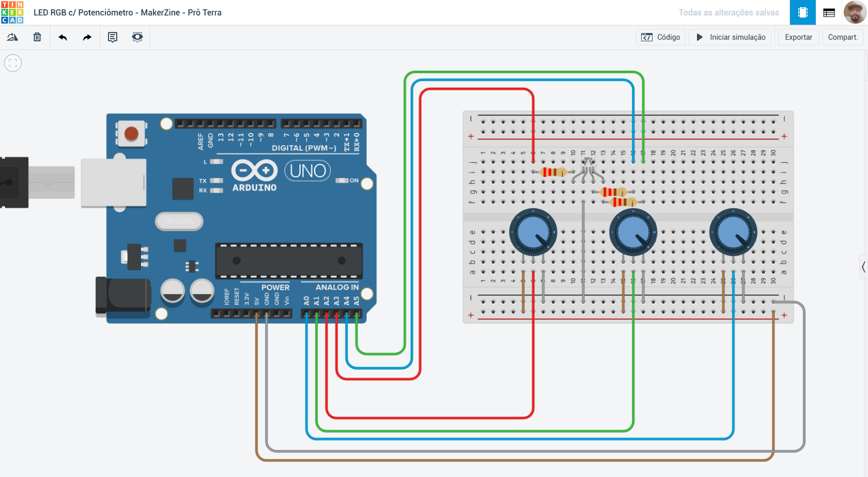Viewport: 868px width, 477px height.
Task: Click the zoom-to-fit icon above the canvas
Action: point(13,62)
